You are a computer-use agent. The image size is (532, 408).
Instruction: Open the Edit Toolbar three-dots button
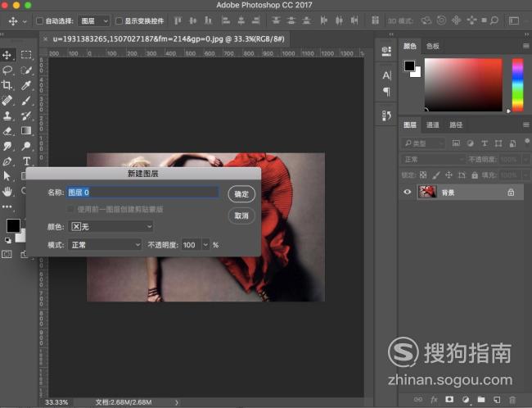coord(7,206)
